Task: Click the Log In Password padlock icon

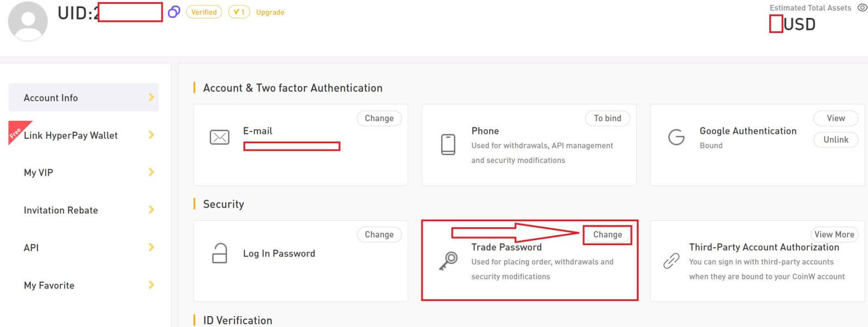Action: pos(219,253)
